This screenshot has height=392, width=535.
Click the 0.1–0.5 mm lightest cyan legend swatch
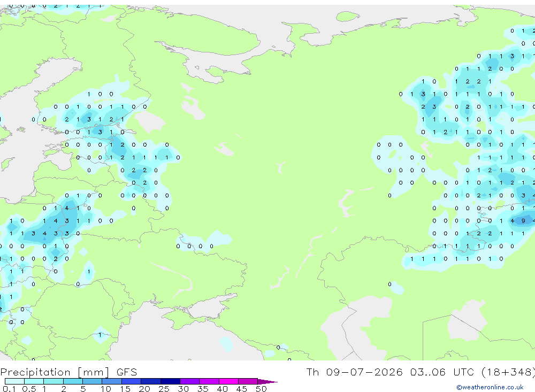coord(14,381)
